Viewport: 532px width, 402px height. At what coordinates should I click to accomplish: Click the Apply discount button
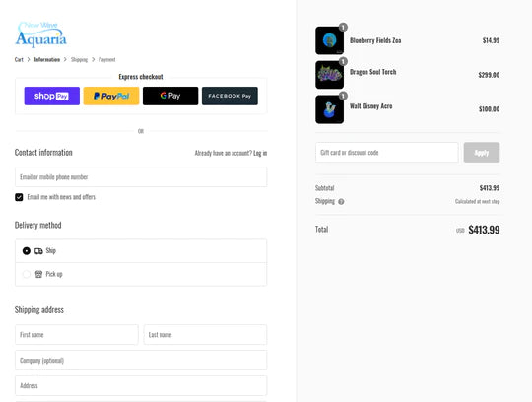click(x=482, y=153)
